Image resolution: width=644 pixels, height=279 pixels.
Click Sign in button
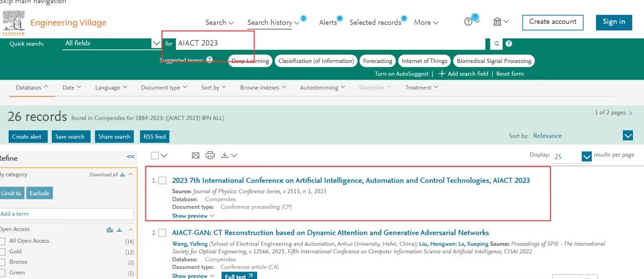(x=614, y=22)
